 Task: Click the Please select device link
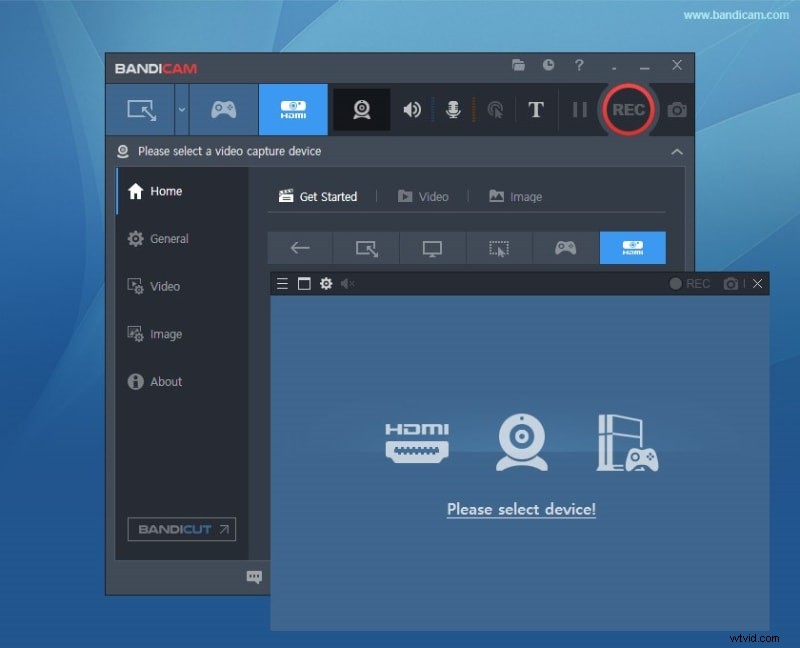(520, 509)
